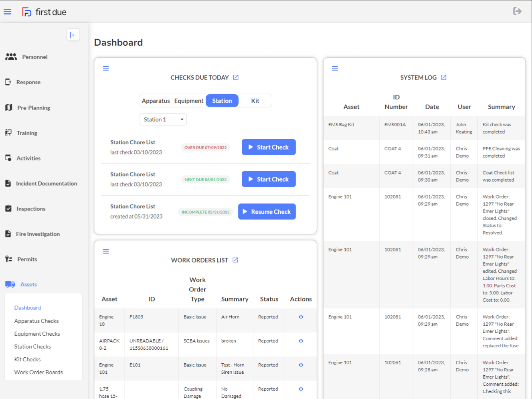Switch to the Kit tab

coord(255,101)
